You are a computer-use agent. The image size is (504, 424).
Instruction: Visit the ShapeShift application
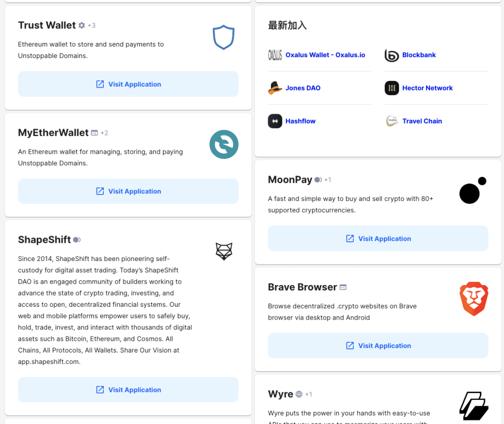click(128, 390)
